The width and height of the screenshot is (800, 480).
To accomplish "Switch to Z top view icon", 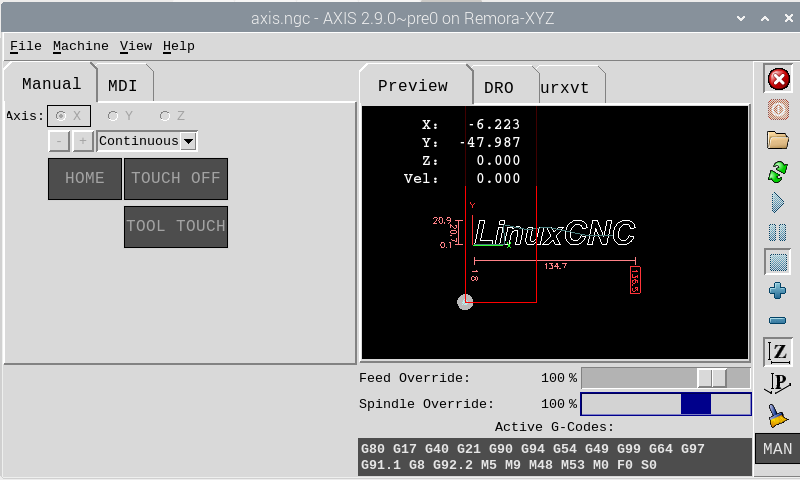I will click(x=778, y=352).
